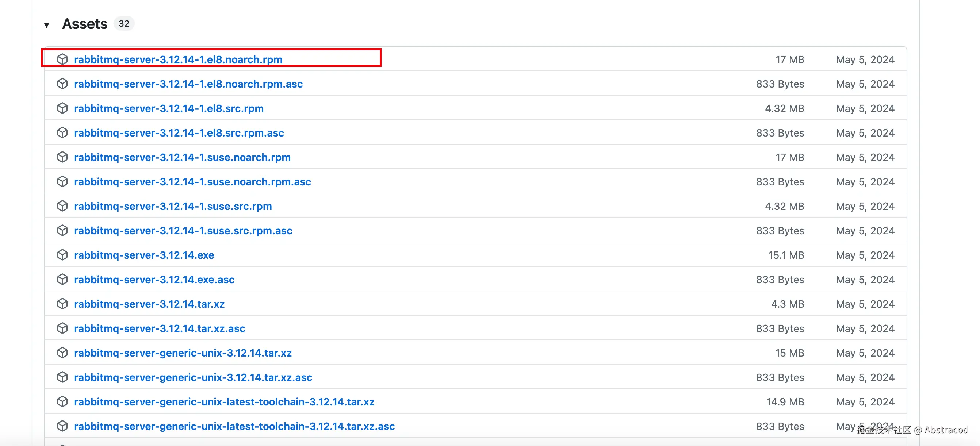Click 833 Bytes size of exe.asc file

780,280
